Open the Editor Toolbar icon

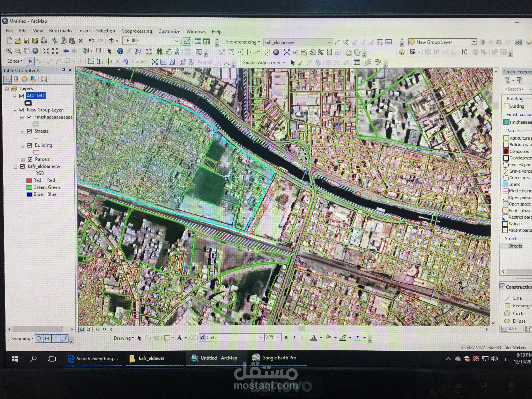(x=187, y=41)
